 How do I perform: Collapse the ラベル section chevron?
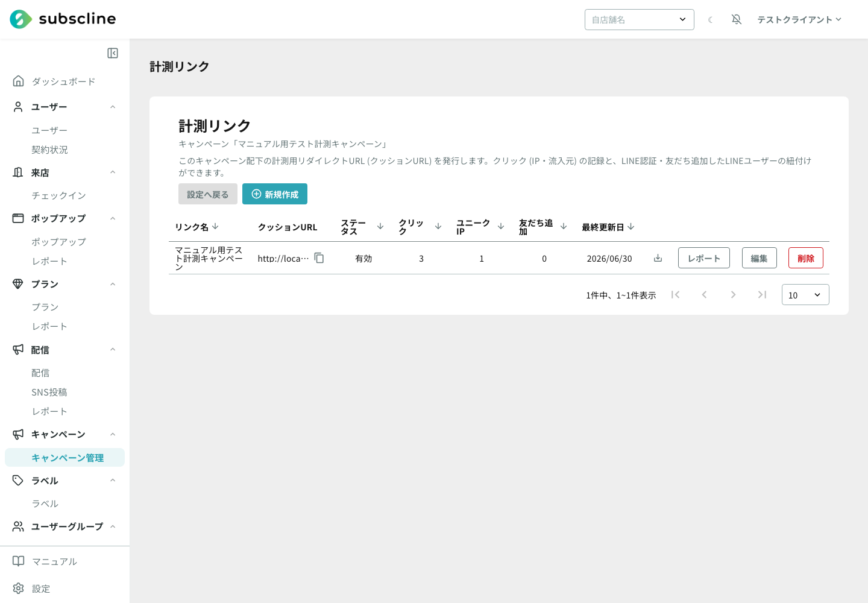(x=113, y=481)
